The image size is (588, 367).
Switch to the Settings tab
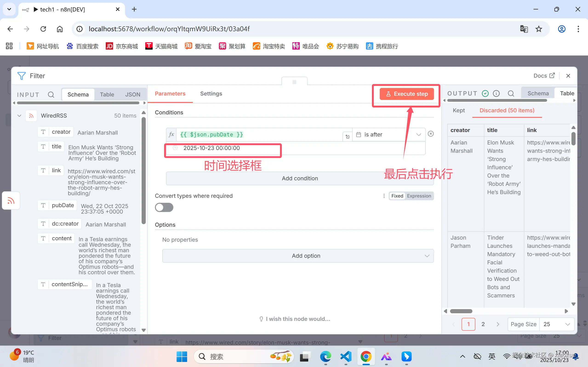point(211,93)
